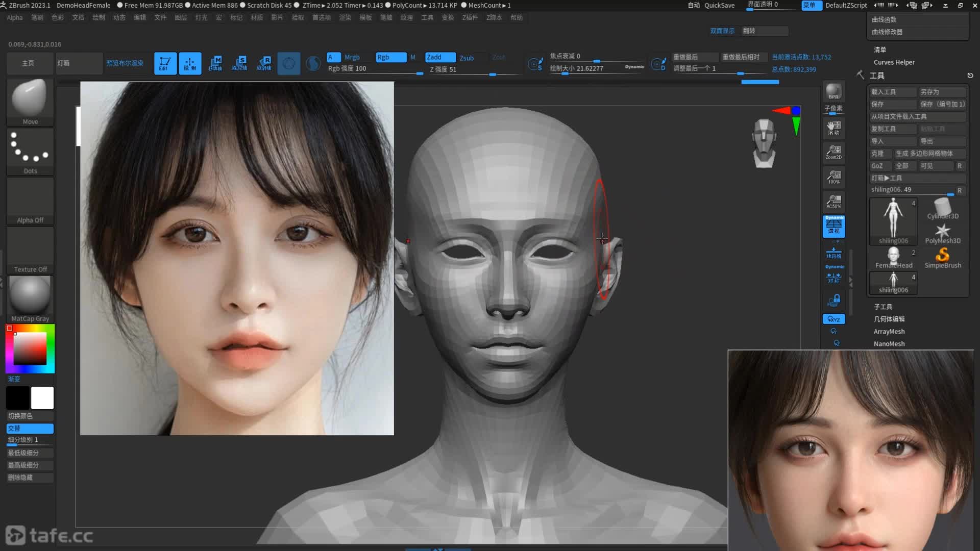Viewport: 980px width, 551px height.
Task: Toggle the transform lock icon
Action: [x=834, y=300]
